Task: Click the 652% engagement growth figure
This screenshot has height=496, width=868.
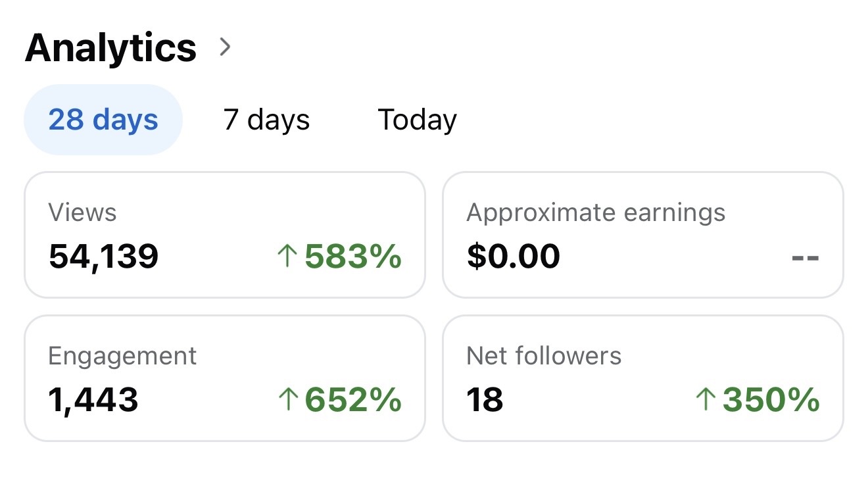Action: click(353, 399)
